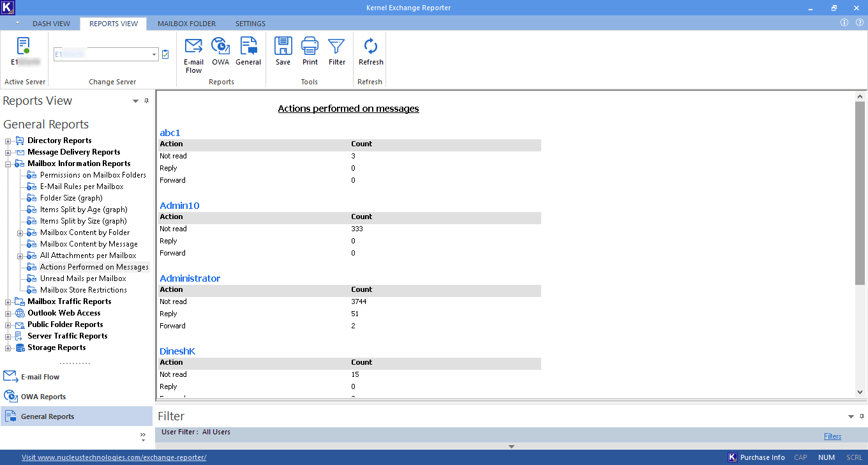
Task: Save the current report
Action: (x=283, y=52)
